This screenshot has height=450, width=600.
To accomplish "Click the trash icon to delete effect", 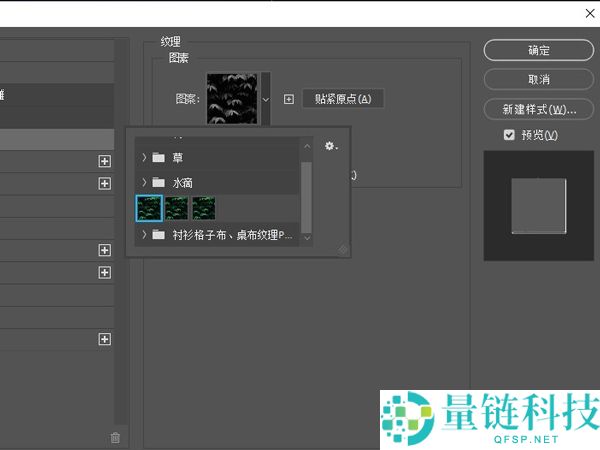I will click(x=115, y=437).
